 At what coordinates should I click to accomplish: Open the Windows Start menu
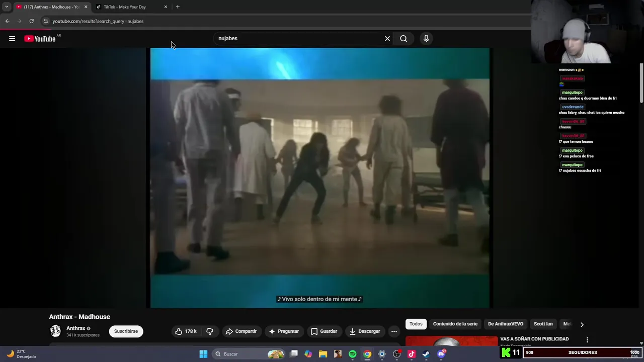point(203,354)
